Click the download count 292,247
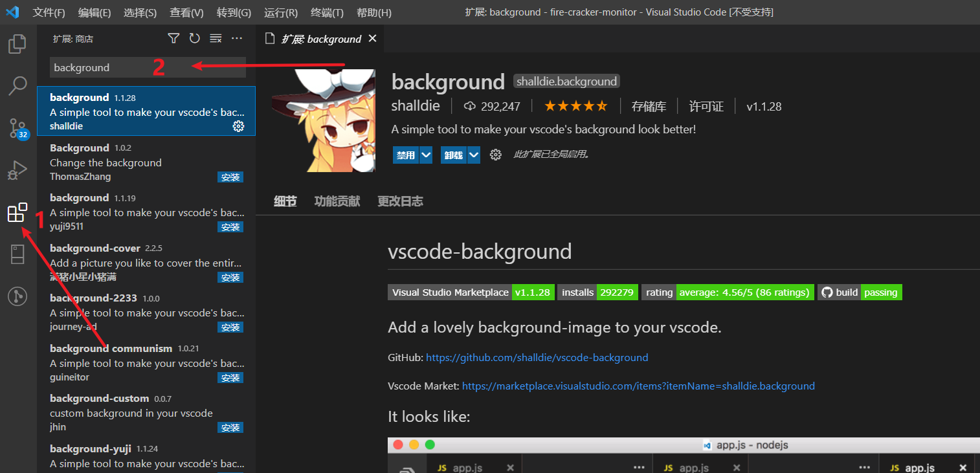This screenshot has height=473, width=980. point(493,106)
